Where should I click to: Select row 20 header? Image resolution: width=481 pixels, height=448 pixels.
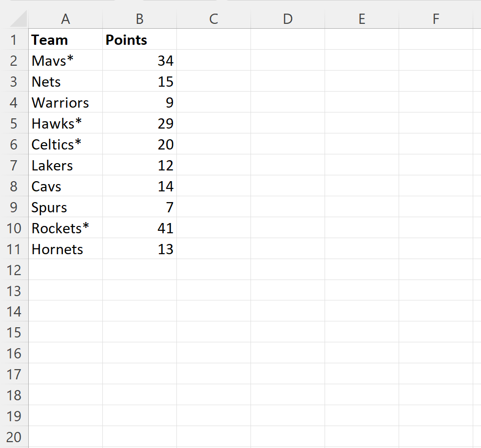[x=14, y=437]
